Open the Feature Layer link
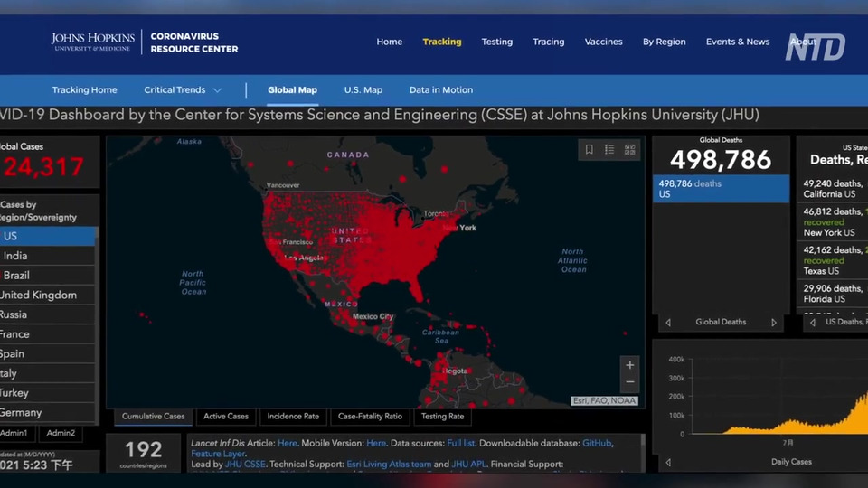868x488 pixels. click(x=218, y=454)
